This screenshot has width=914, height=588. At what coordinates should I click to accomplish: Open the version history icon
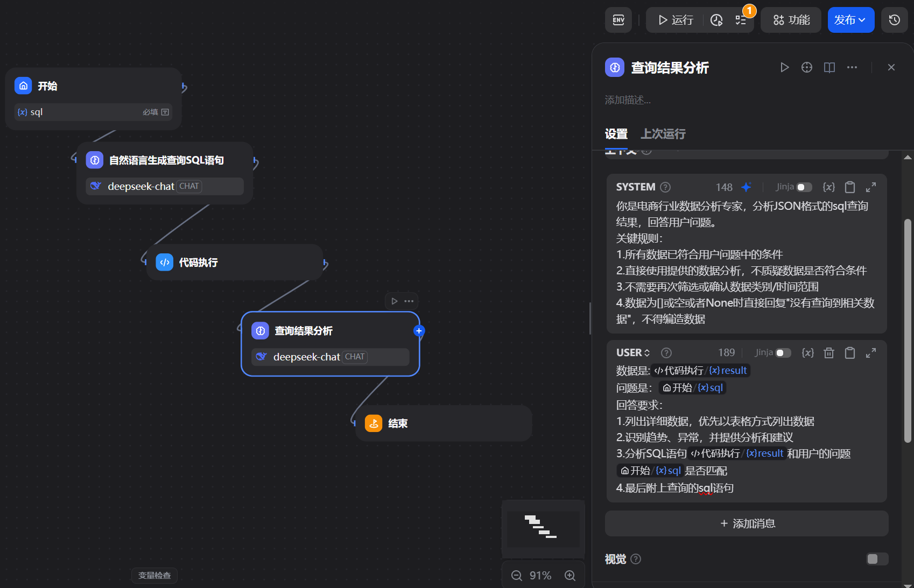[895, 20]
